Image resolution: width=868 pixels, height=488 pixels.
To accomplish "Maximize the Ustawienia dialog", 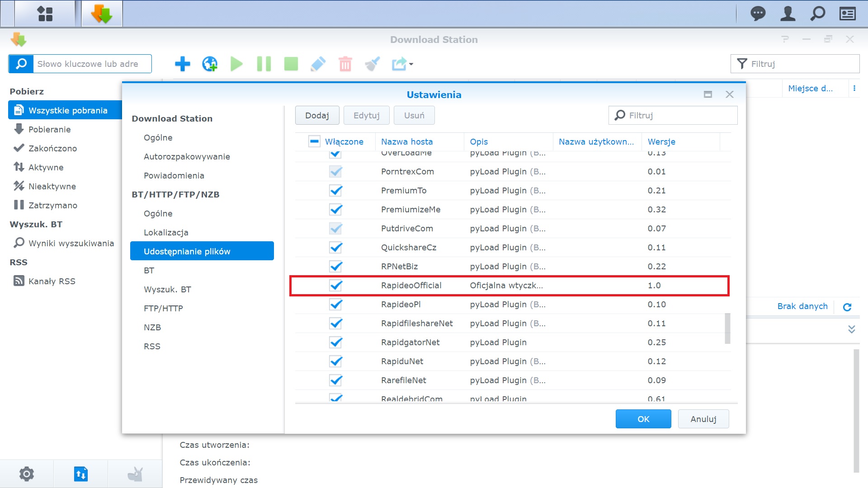I will (708, 94).
